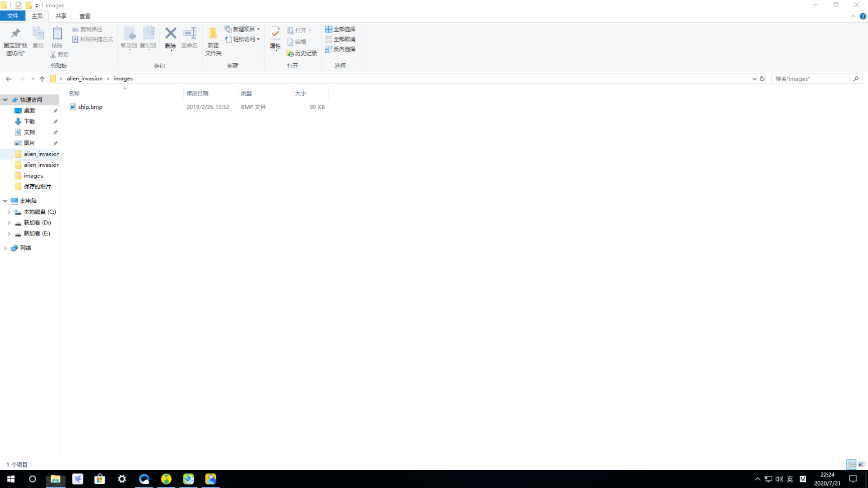This screenshot has width=868, height=488.
Task: Go back using the left arrow
Action: click(9, 79)
